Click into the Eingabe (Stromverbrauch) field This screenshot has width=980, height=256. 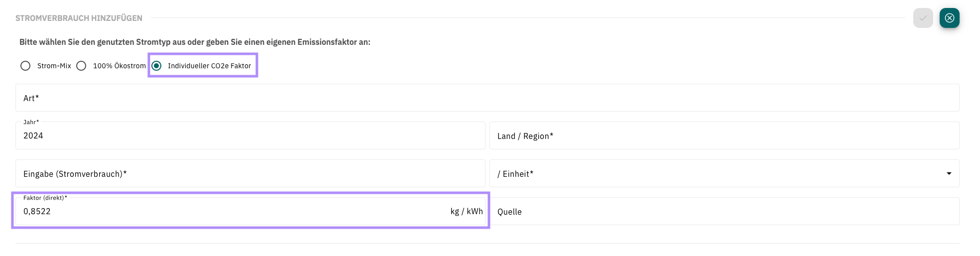[x=250, y=173]
